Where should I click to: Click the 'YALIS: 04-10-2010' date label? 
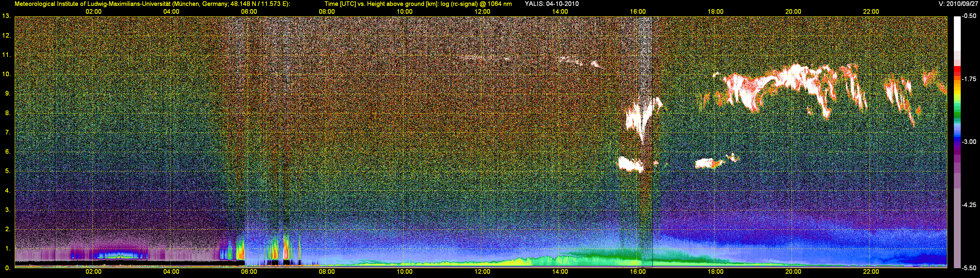pos(552,4)
